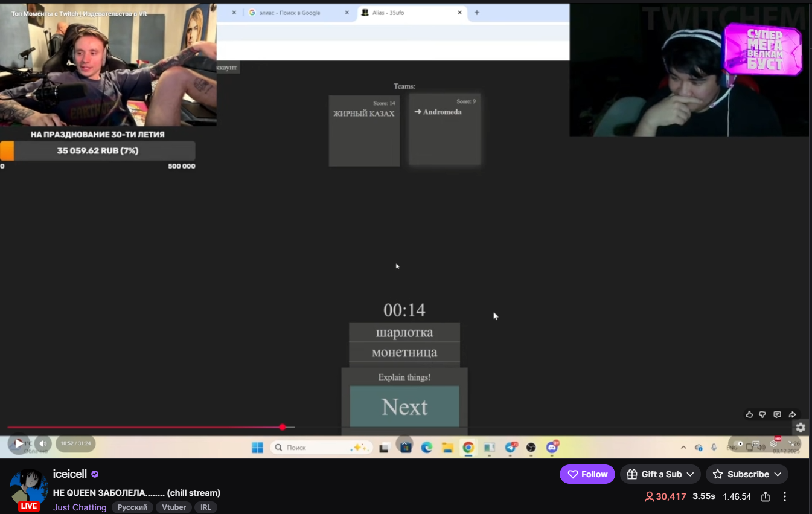Click the iceicell channel name
Viewport: 812px width, 514px height.
pyautogui.click(x=70, y=475)
